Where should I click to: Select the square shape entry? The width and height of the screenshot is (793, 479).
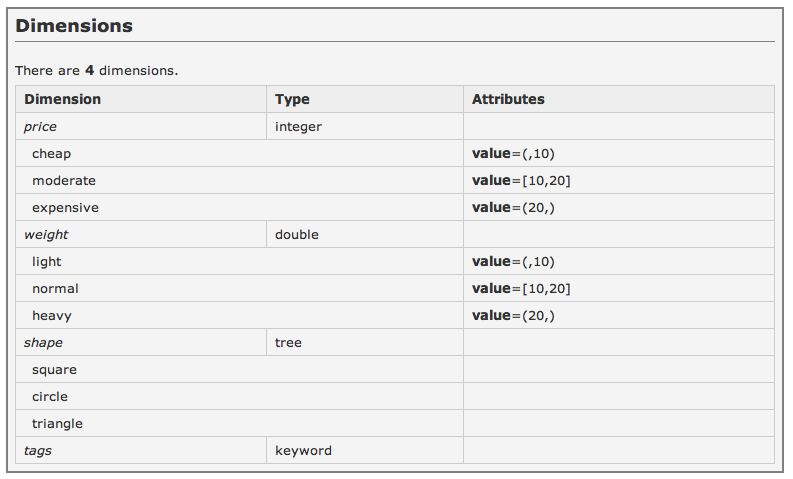pos(54,370)
